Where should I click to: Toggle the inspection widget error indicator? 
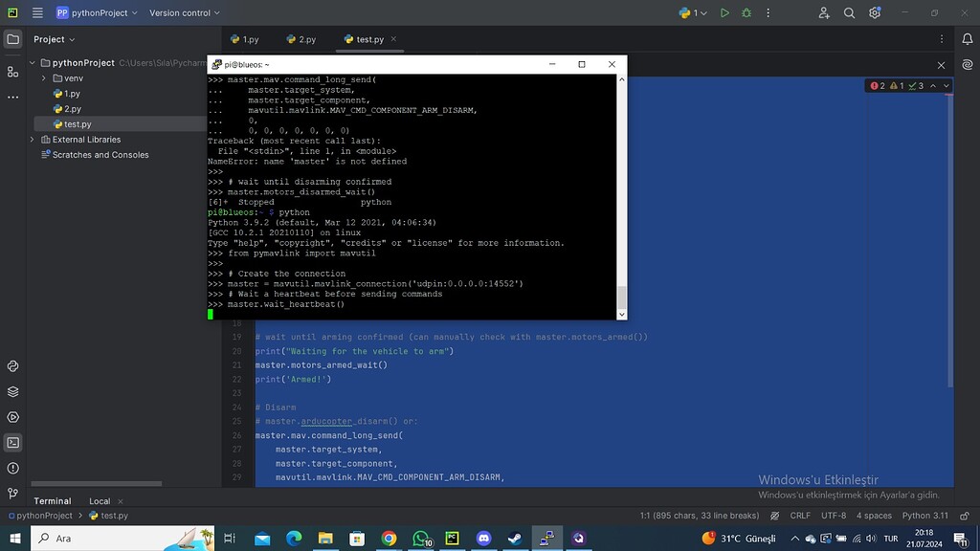[x=875, y=85]
